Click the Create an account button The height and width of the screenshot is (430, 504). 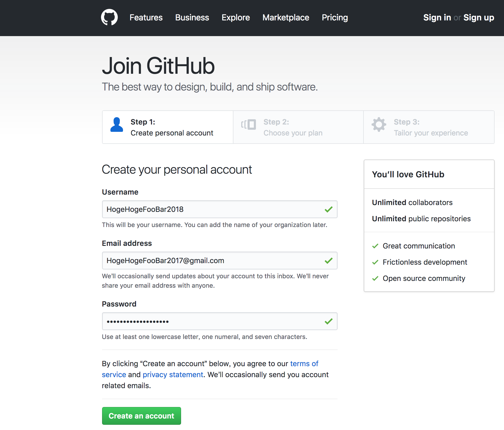pyautogui.click(x=141, y=416)
